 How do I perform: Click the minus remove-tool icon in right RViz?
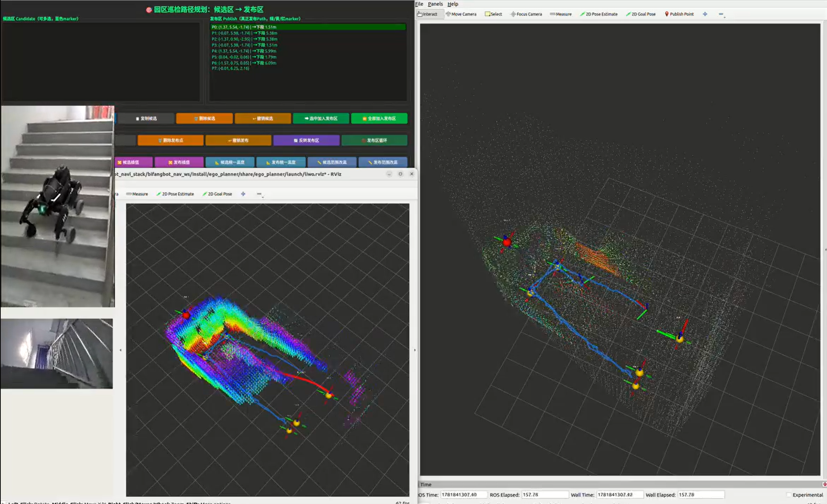click(721, 14)
